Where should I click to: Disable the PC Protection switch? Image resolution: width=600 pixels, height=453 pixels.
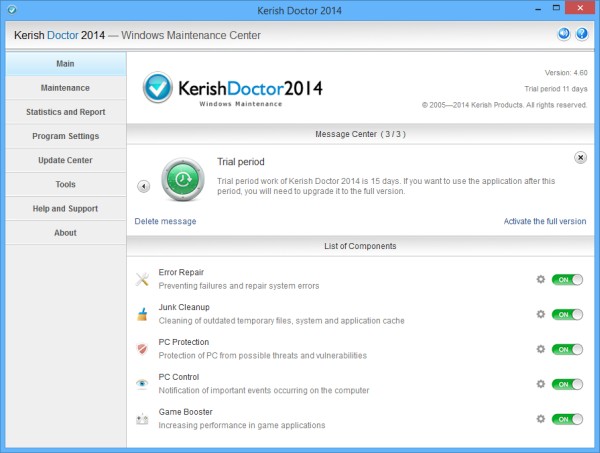(567, 349)
